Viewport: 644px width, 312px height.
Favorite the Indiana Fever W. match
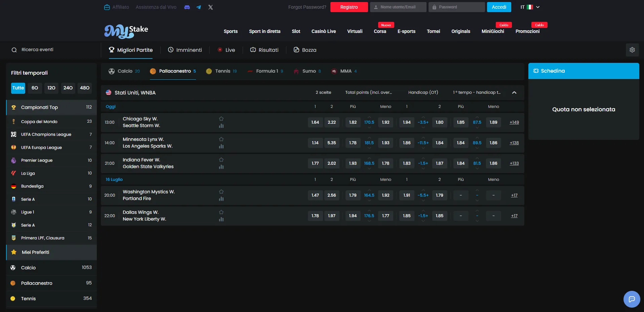pos(221,160)
